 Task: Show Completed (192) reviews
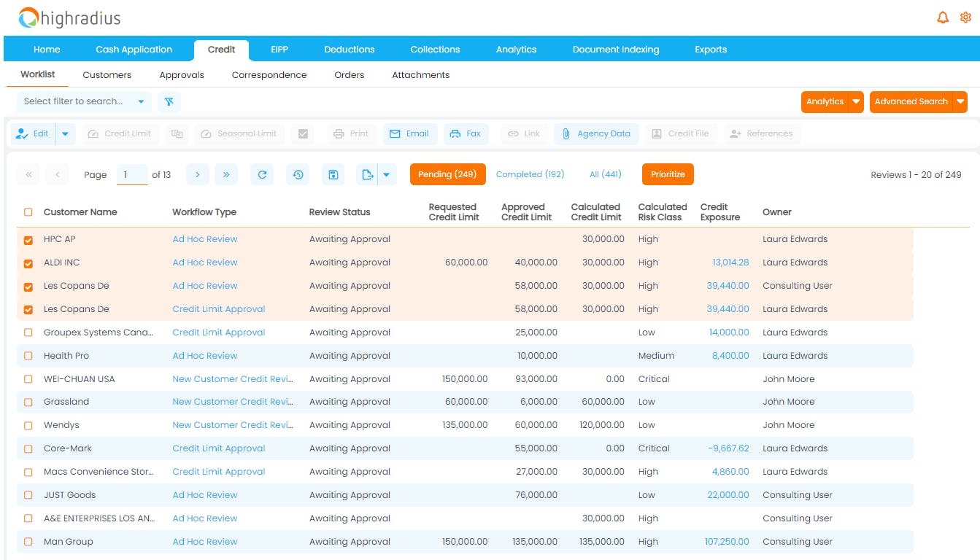530,174
